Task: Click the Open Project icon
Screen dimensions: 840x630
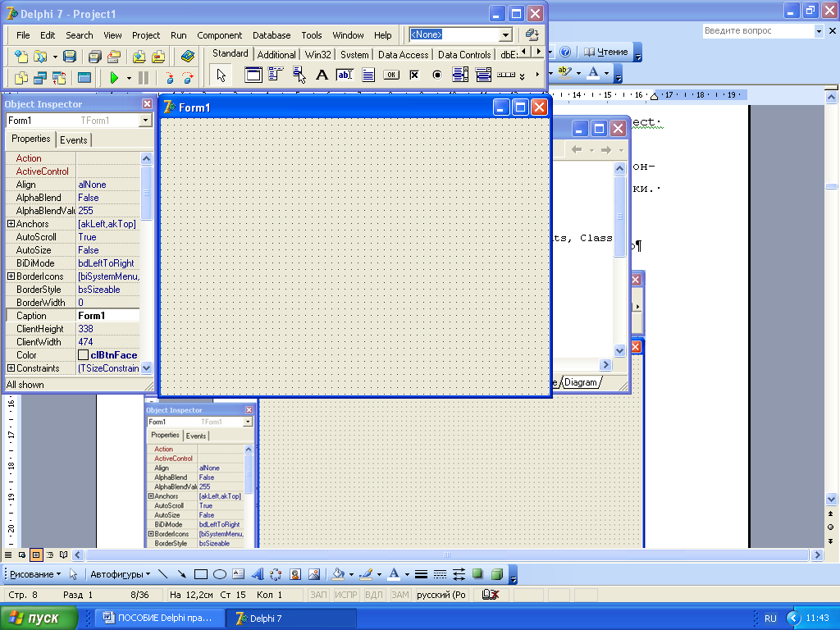Action: point(114,57)
